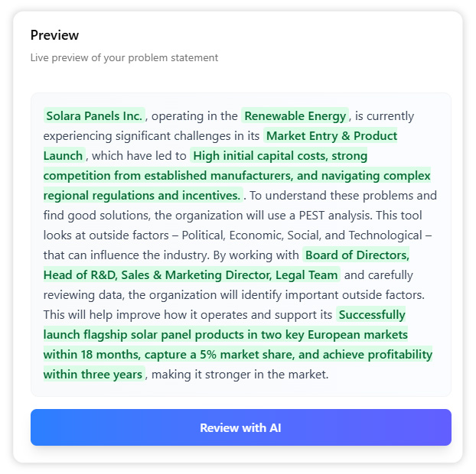
Task: Click the Preview heading
Action: pos(54,35)
